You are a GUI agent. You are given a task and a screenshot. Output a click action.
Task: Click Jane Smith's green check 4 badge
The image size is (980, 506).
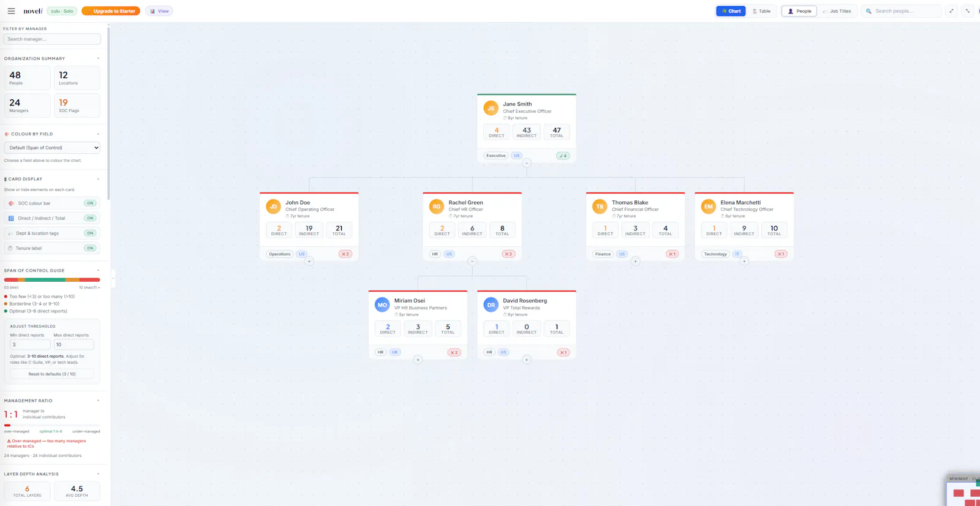[x=563, y=156]
